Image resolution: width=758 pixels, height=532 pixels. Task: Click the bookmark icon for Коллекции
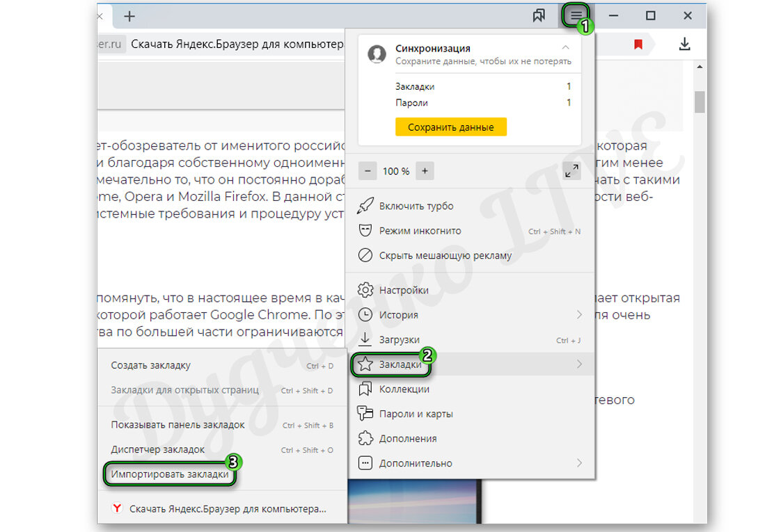point(365,389)
